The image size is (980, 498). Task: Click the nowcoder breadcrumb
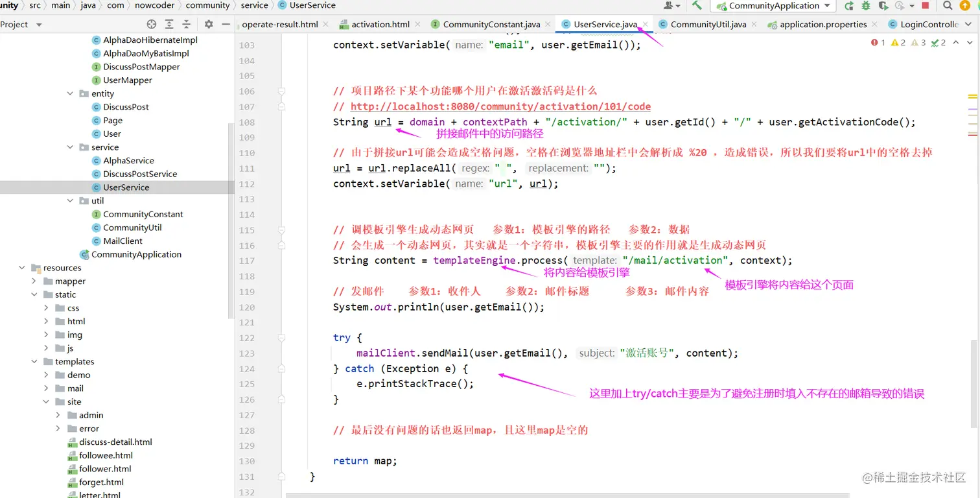(154, 5)
